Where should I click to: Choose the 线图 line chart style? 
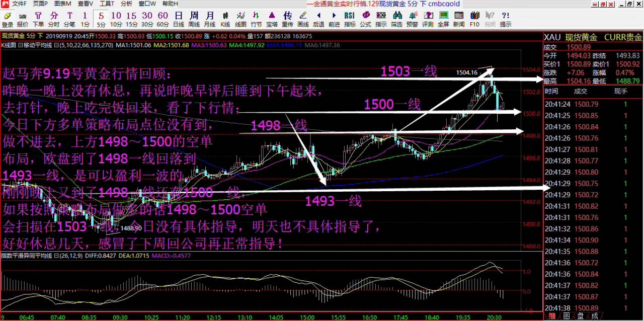coord(241,19)
